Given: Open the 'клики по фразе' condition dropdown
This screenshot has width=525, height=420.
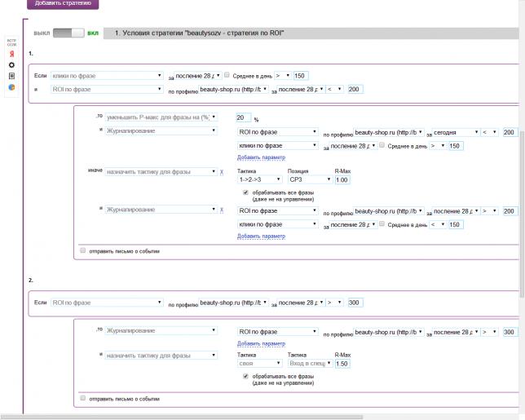Looking at the screenshot, I should pos(107,76).
